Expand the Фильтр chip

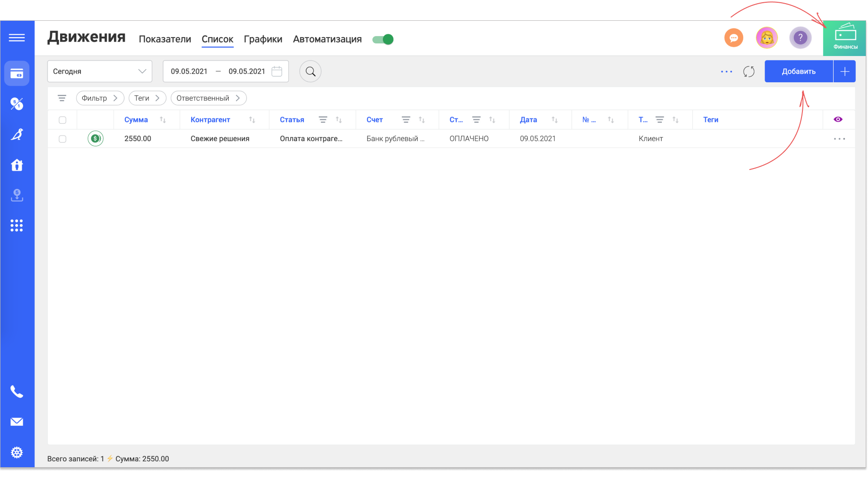(100, 98)
